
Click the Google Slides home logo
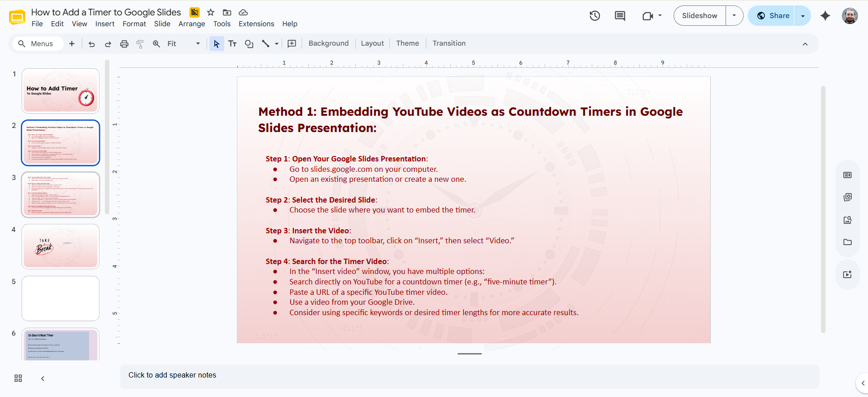click(x=17, y=17)
